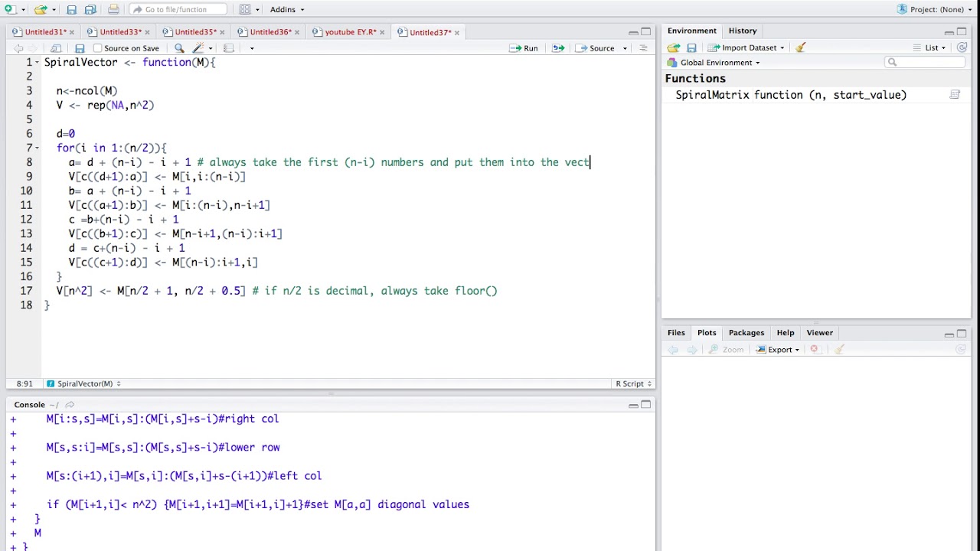Collapse the for loop fold at line 7
Screen dimensions: 980x551
click(38, 148)
